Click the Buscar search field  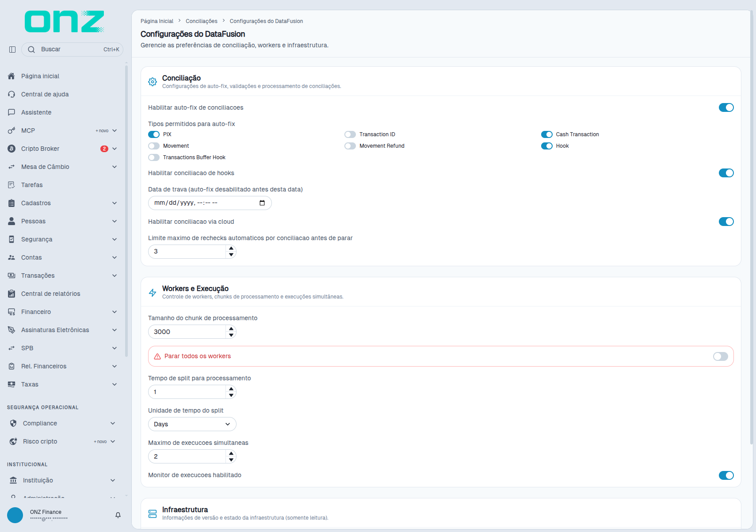point(72,50)
